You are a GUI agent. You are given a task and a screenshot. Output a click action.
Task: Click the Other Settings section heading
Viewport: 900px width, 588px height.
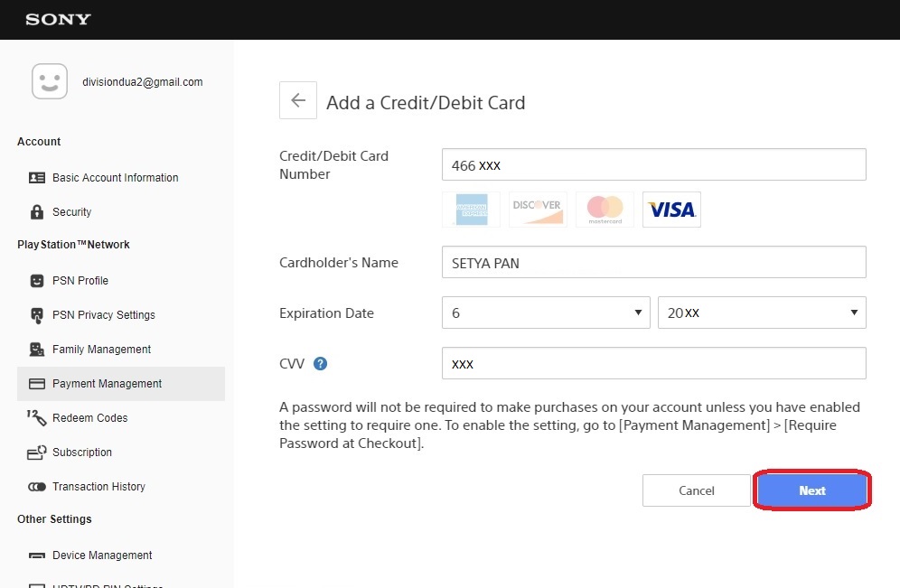click(x=54, y=519)
